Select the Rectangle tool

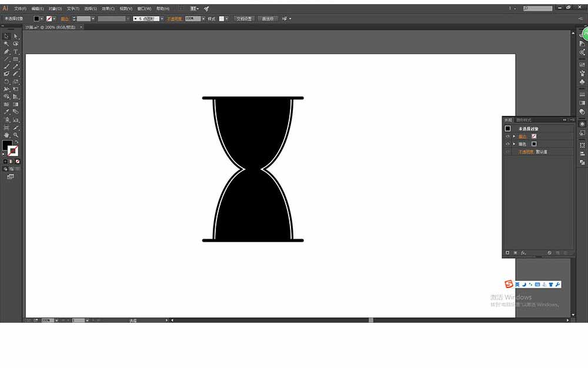[x=16, y=59]
